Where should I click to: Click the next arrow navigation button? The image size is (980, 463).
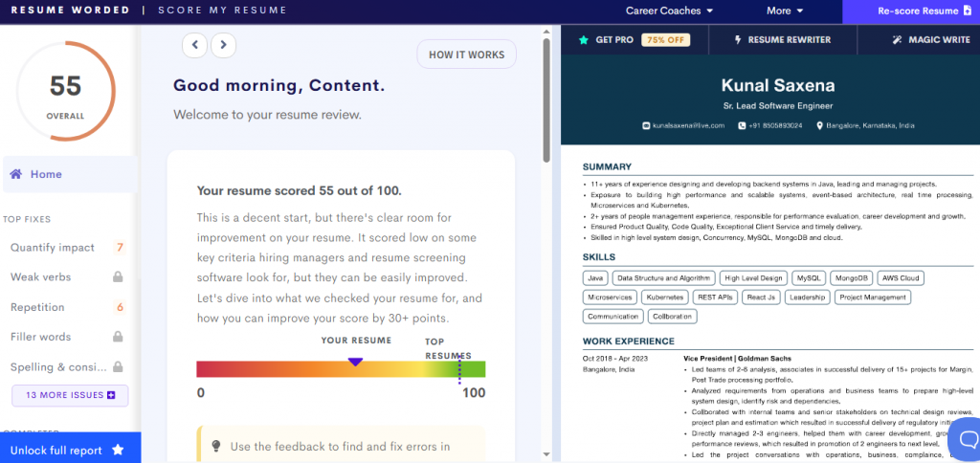(x=223, y=45)
